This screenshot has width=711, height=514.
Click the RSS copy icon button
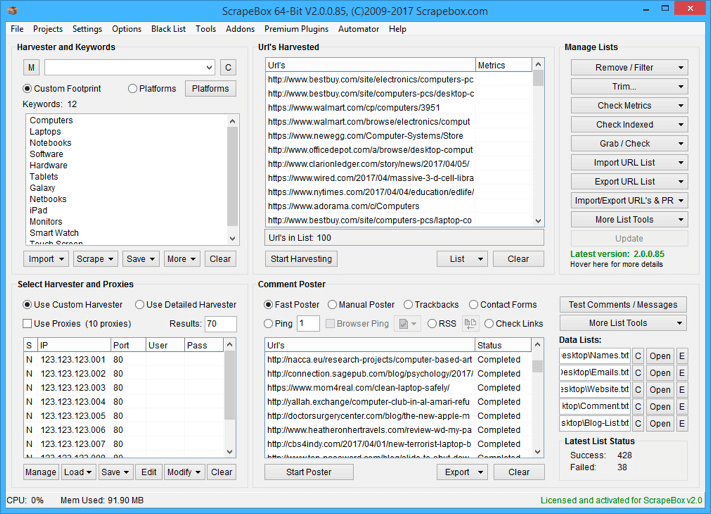tap(470, 324)
